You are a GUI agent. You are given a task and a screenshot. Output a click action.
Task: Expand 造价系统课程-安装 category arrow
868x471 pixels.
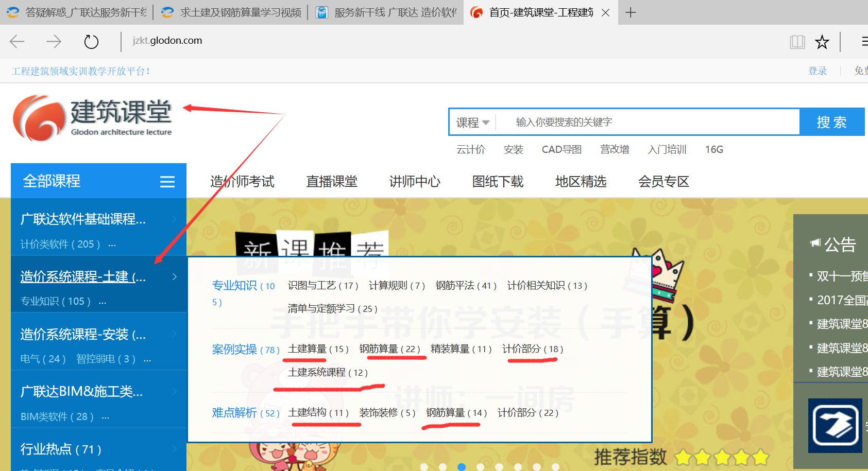pos(175,334)
